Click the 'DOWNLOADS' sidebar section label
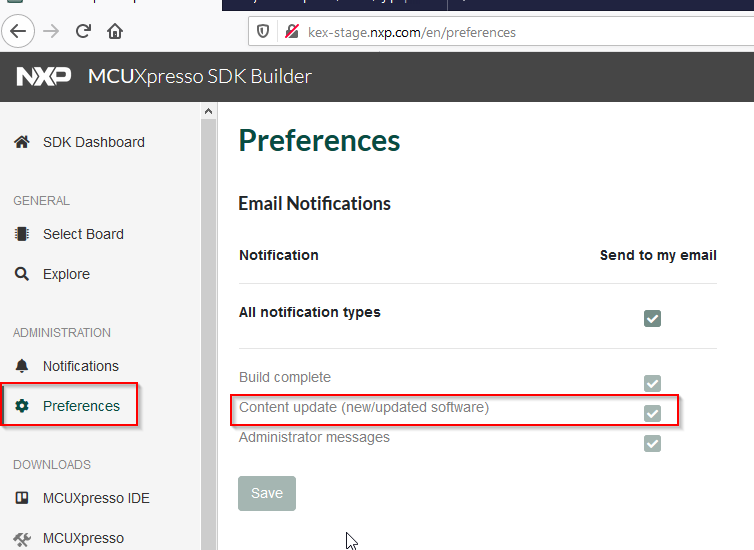The image size is (754, 550). (52, 465)
